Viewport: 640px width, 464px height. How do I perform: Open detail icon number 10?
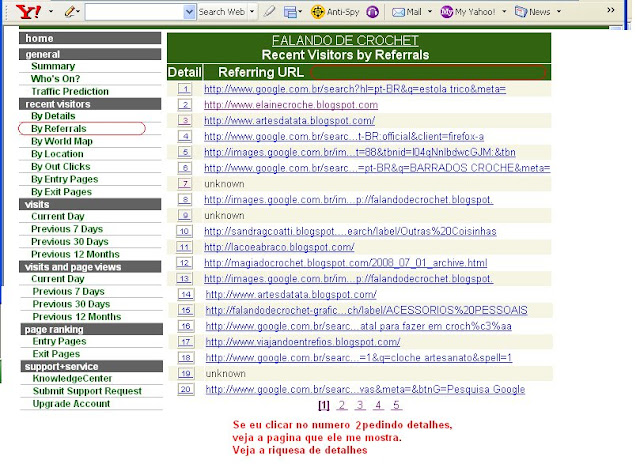pyautogui.click(x=184, y=231)
